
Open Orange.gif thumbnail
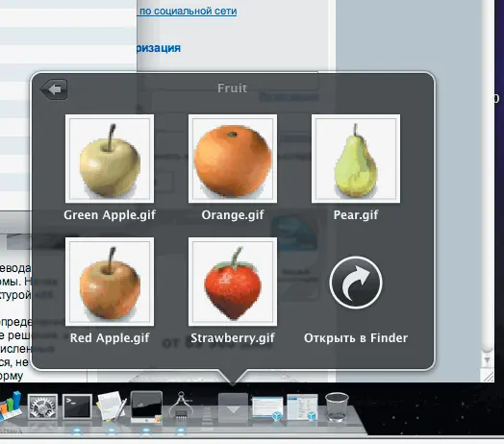[x=233, y=159]
